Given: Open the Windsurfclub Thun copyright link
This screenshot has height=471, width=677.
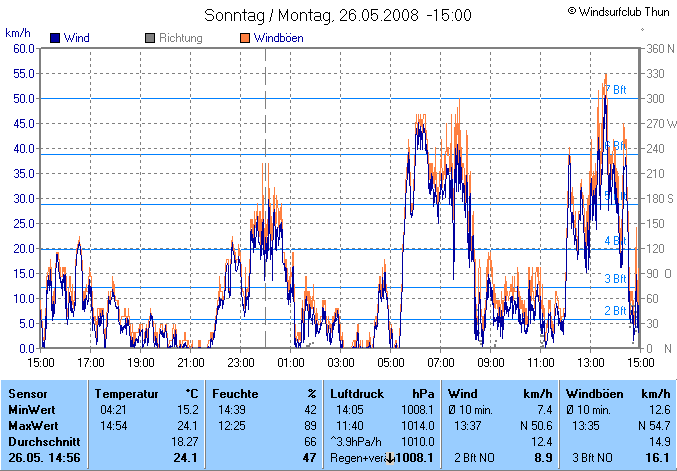Looking at the screenshot, I should coord(617,11).
